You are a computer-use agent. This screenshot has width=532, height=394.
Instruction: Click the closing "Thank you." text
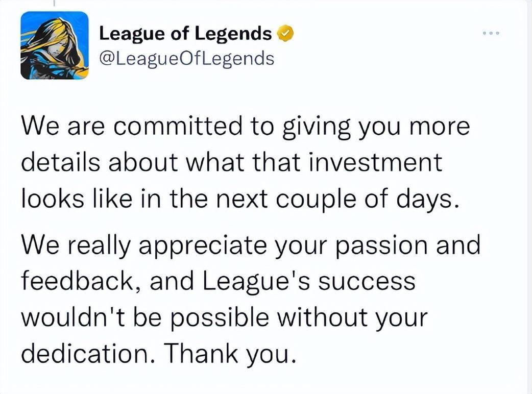coord(230,353)
